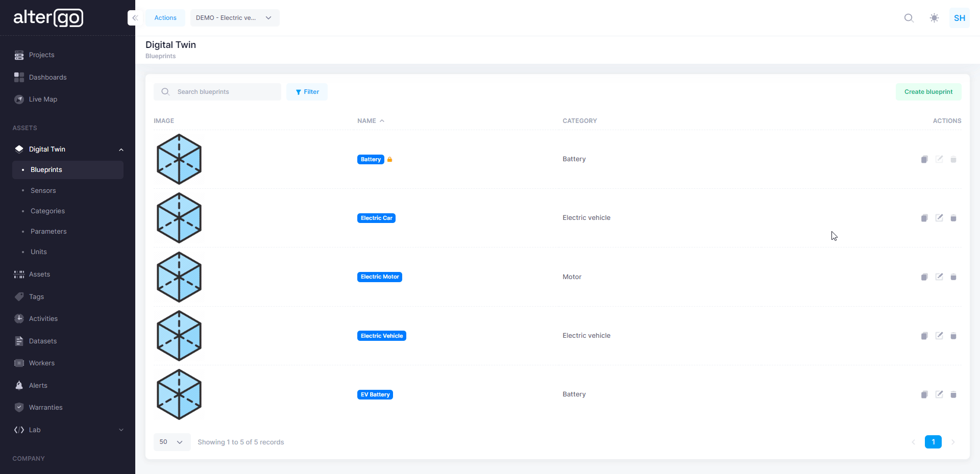Collapse the sidebar with double-chevron icon
The image size is (980, 474).
coord(135,18)
